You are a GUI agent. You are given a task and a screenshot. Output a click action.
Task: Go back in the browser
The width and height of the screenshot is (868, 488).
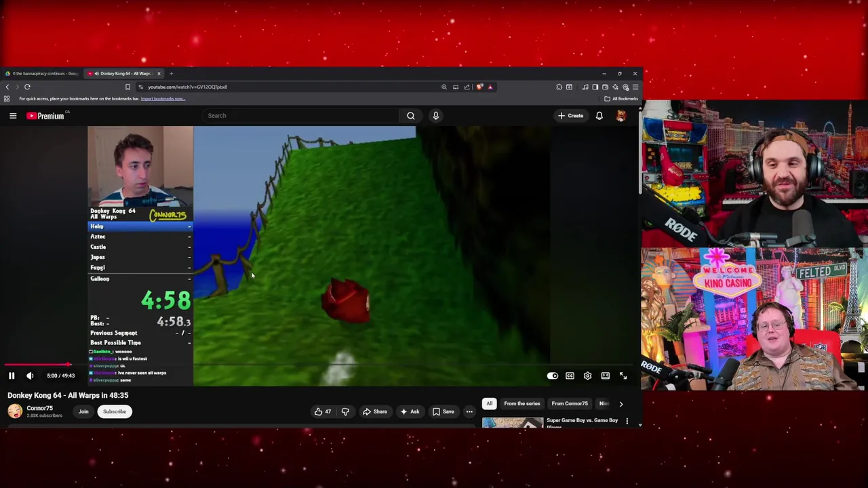pyautogui.click(x=7, y=87)
